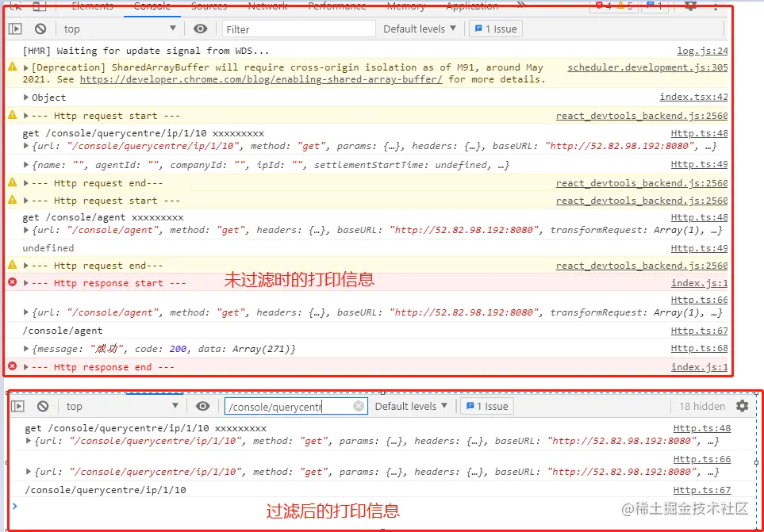Open the index.tsx:42 source link

click(x=694, y=97)
